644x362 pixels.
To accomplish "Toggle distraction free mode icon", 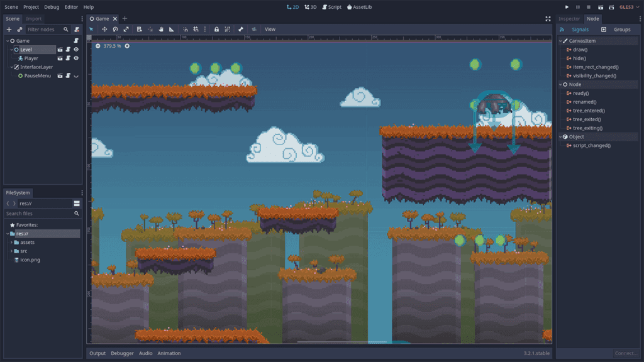I will click(548, 19).
